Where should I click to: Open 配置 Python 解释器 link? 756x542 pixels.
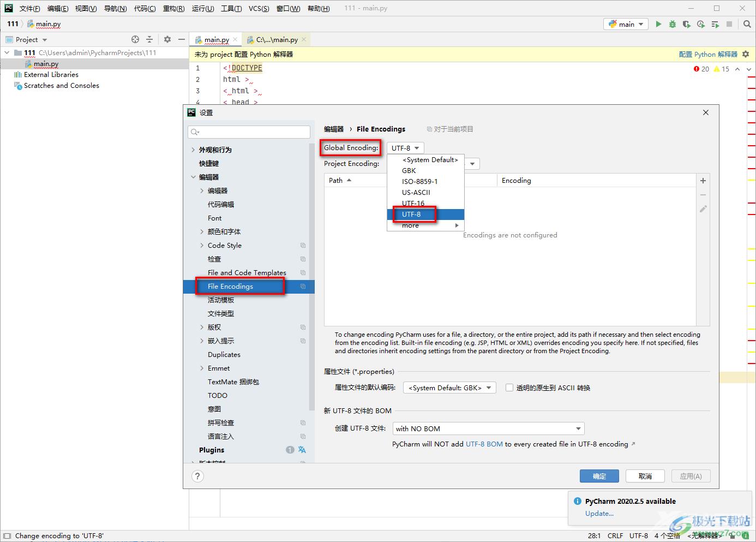pos(708,54)
